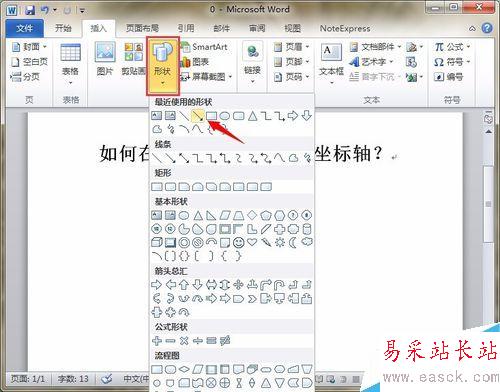Image resolution: width=500 pixels, height=392 pixels.
Task: Click the word count in status bar
Action: pyautogui.click(x=73, y=379)
